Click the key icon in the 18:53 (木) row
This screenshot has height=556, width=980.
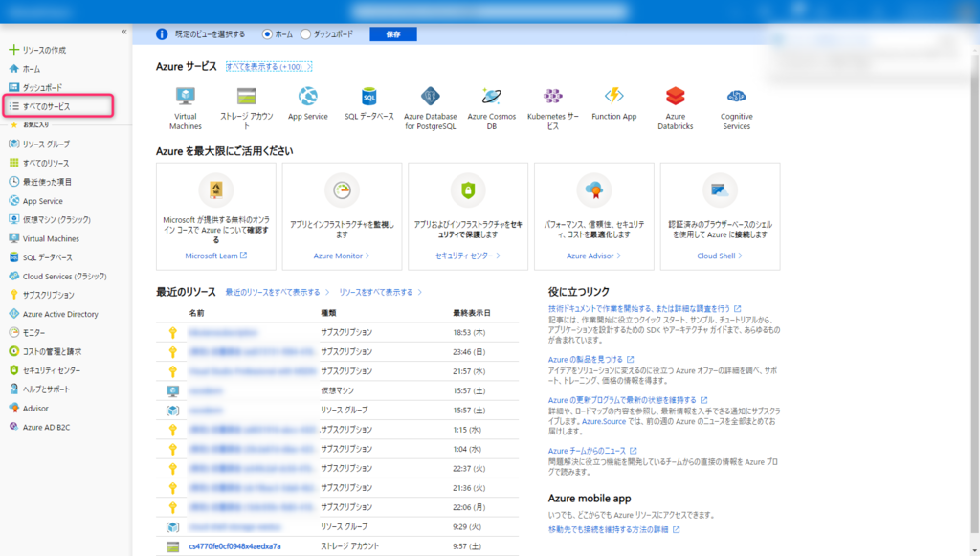[x=172, y=333]
